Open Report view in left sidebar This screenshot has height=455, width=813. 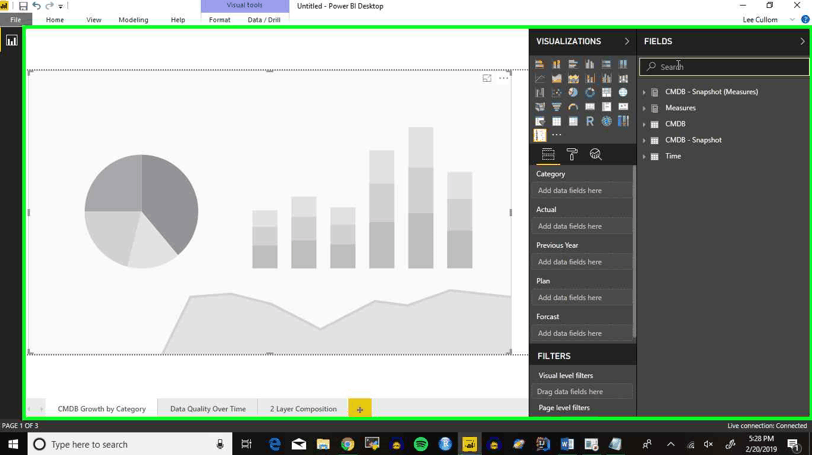(x=11, y=41)
